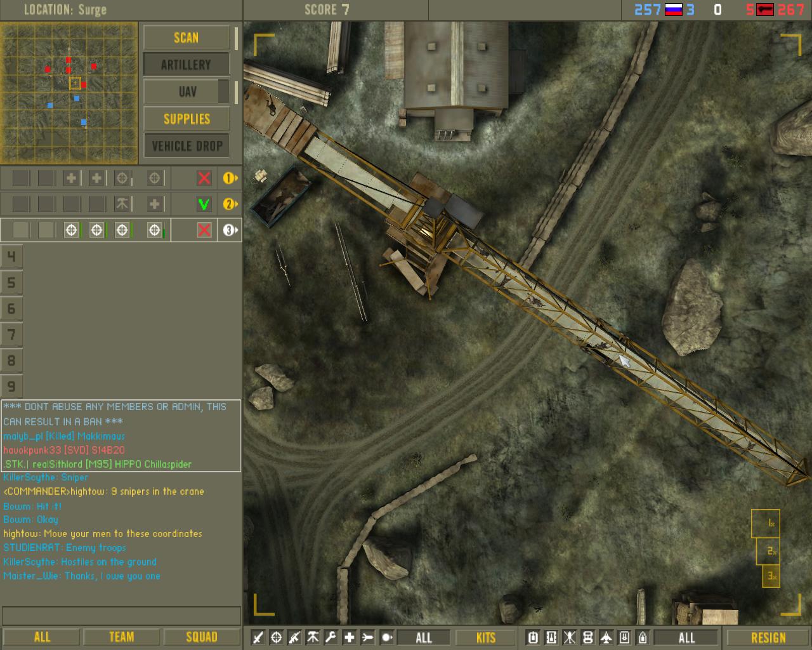
Task: Select second vehicle filter icon in bottom bar
Action: (x=551, y=637)
